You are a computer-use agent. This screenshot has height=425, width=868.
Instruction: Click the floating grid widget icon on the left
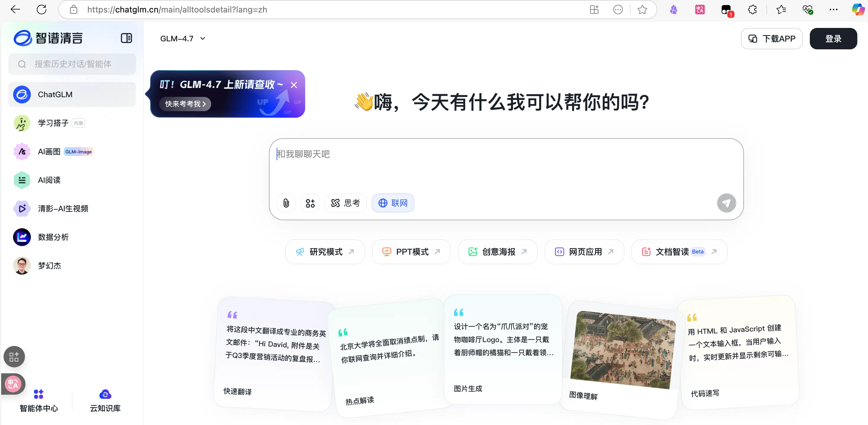click(14, 357)
